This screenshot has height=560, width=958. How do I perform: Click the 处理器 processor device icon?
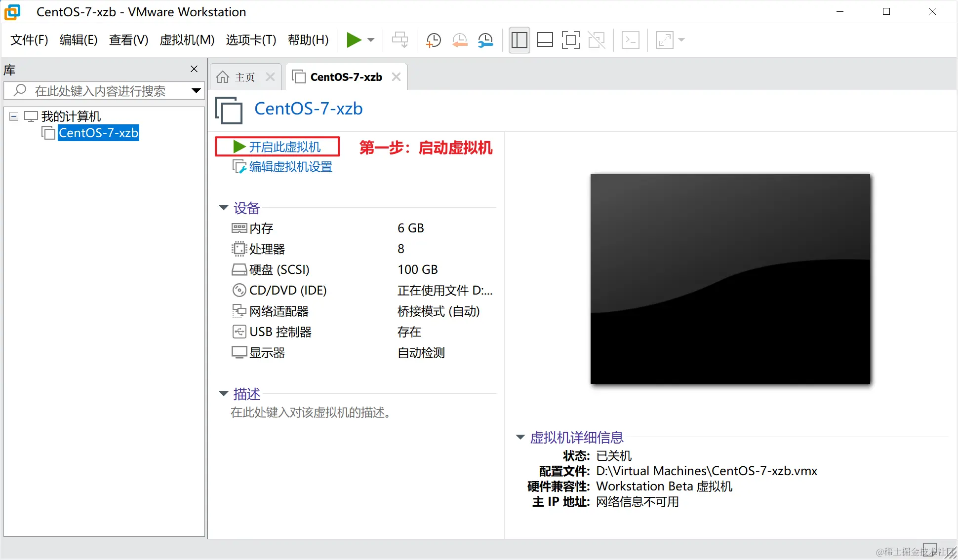coord(239,249)
